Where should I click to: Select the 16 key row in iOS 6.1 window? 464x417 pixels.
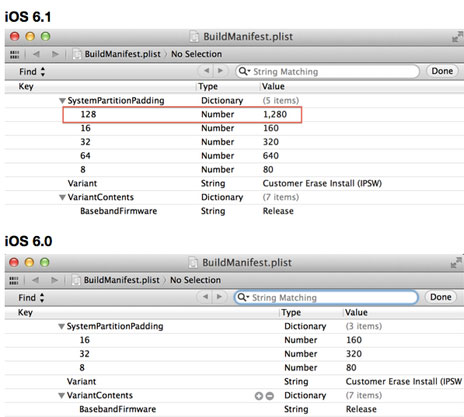(234, 128)
